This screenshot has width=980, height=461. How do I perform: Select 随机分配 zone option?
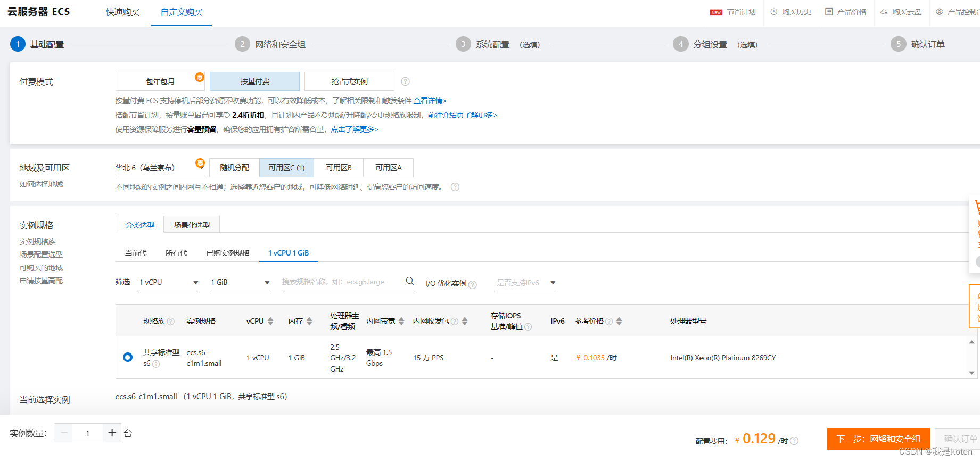(x=234, y=168)
